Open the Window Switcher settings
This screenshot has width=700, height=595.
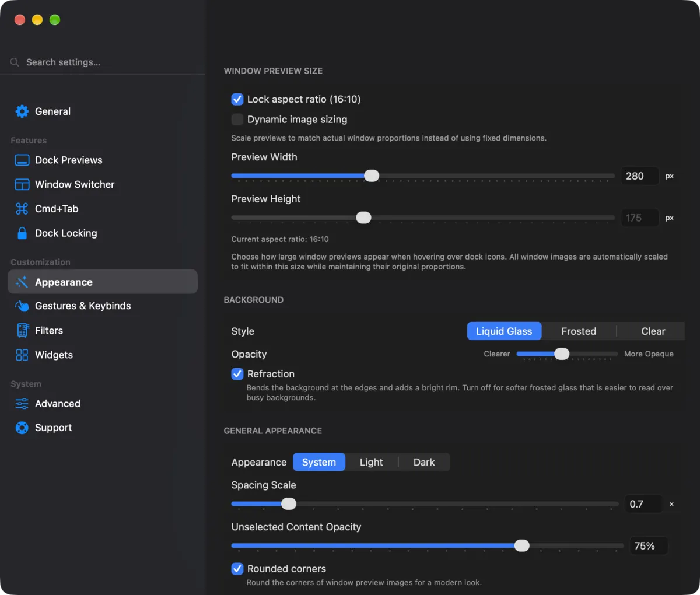[103, 185]
